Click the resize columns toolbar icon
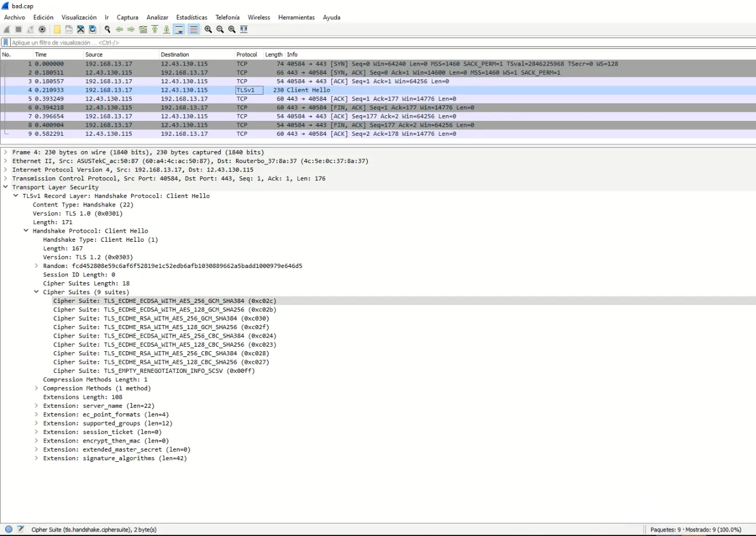Screen dimensions: 756x536 (x=244, y=30)
